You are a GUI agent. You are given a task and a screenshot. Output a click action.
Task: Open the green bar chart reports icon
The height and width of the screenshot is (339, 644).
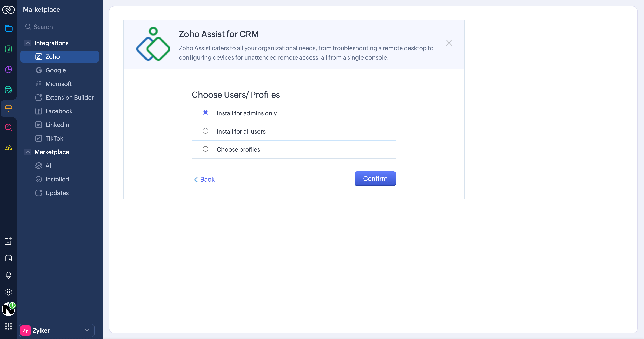tap(9, 49)
